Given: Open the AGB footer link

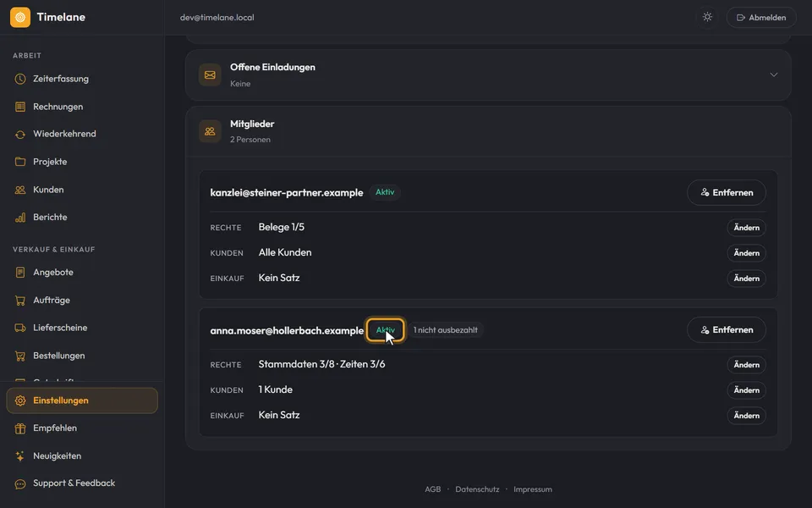Looking at the screenshot, I should tap(433, 489).
